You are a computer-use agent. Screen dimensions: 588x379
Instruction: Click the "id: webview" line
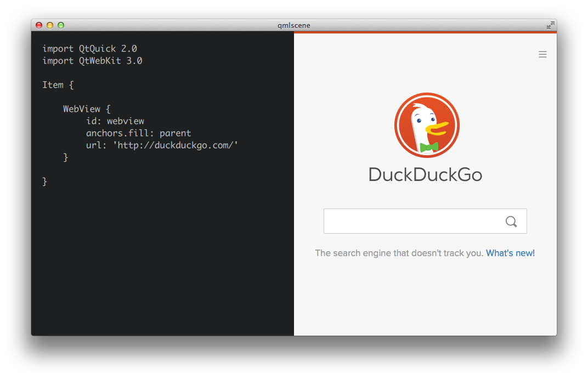[115, 121]
